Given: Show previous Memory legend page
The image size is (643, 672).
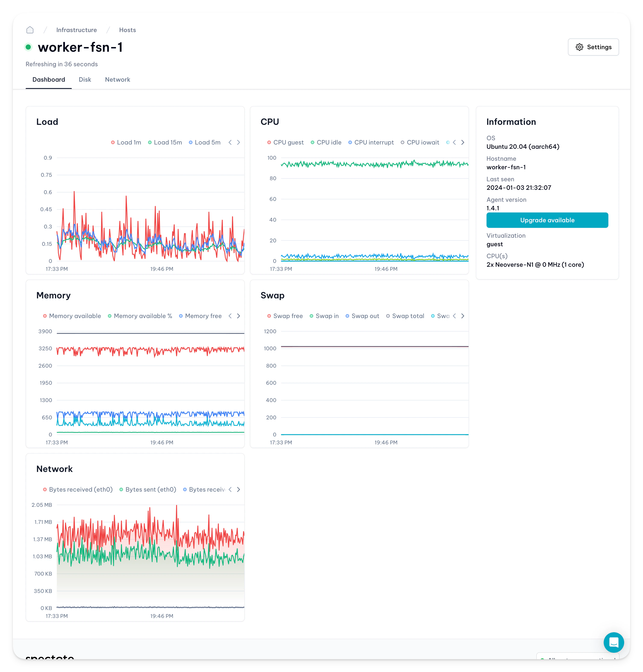Looking at the screenshot, I should tap(230, 316).
